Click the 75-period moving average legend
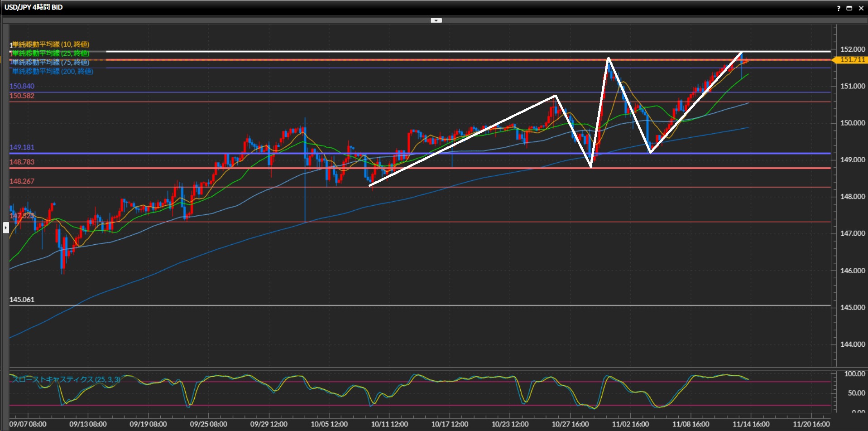The image size is (868, 431). [50, 63]
